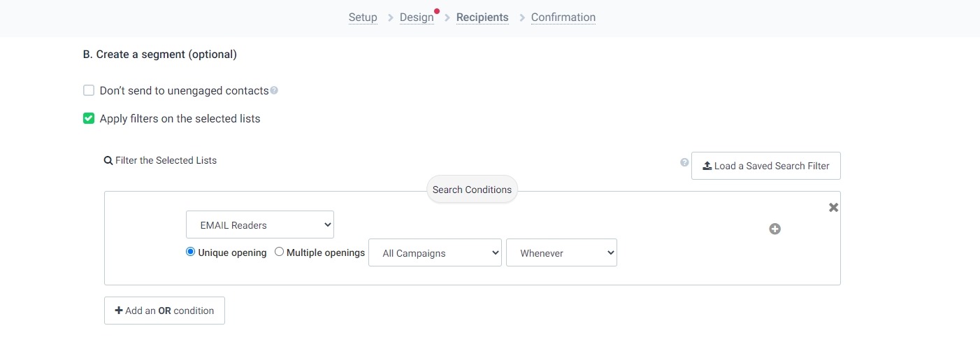The width and height of the screenshot is (980, 356).
Task: Open the Whenever time period dropdown
Action: 561,253
